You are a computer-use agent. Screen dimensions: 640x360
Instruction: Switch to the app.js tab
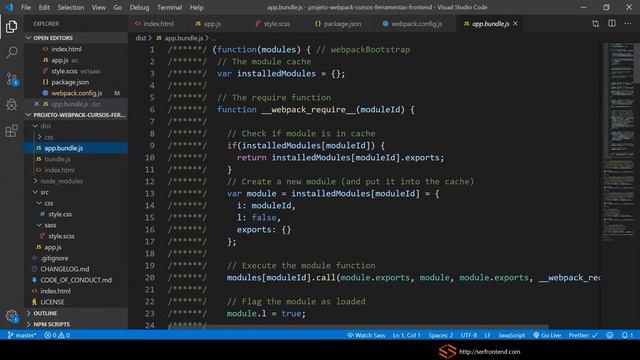[212, 24]
